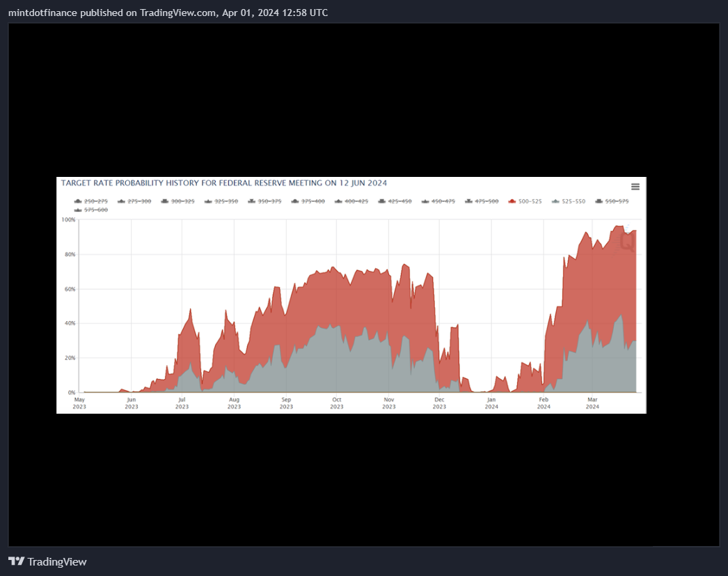The height and width of the screenshot is (576, 728).
Task: Click the Aug 2023 x-axis label
Action: coord(234,403)
